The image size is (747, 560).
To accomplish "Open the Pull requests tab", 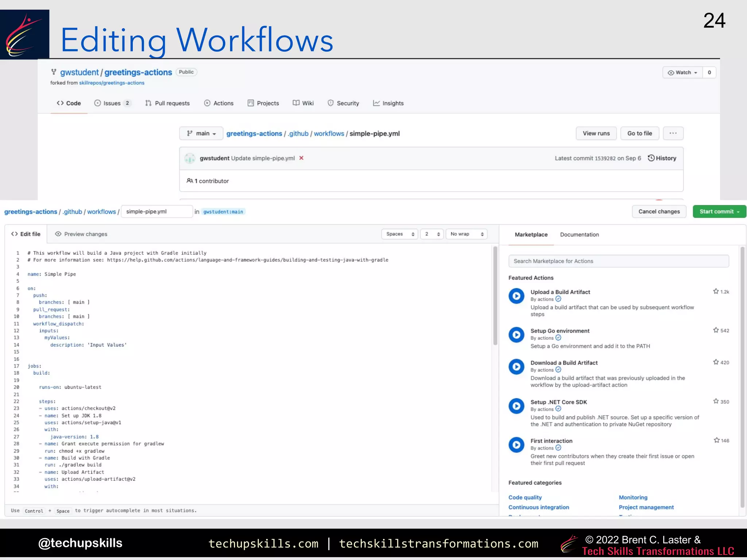I will pos(167,103).
